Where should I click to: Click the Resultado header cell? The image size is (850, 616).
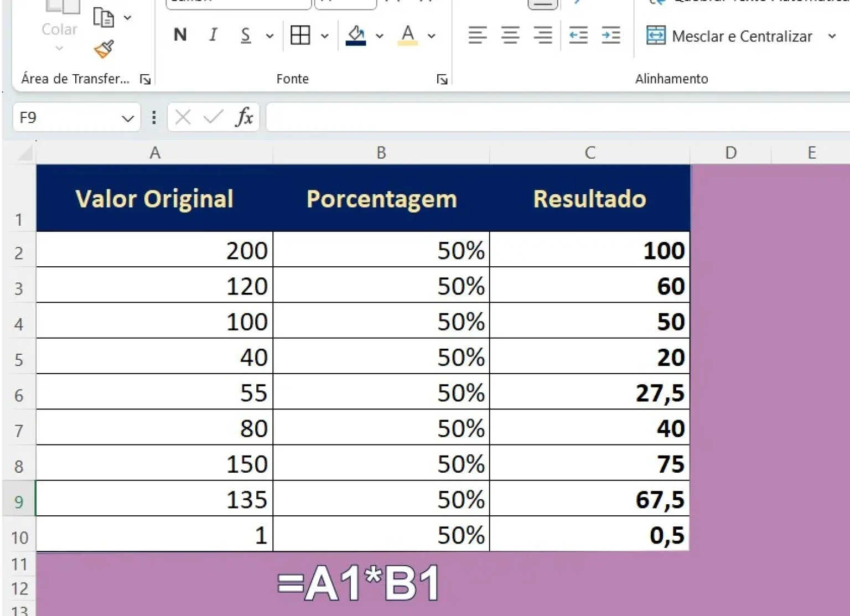pos(590,198)
